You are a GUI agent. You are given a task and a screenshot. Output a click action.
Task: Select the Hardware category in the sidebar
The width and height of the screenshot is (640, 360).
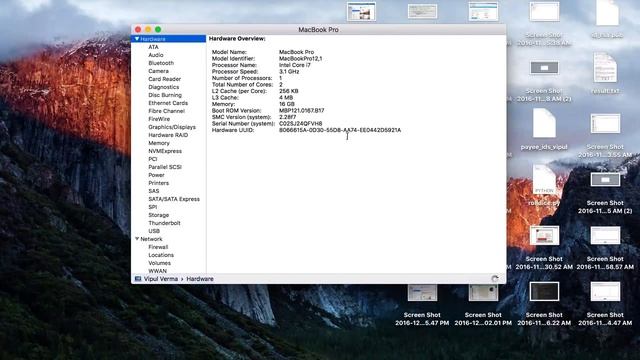click(x=169, y=39)
